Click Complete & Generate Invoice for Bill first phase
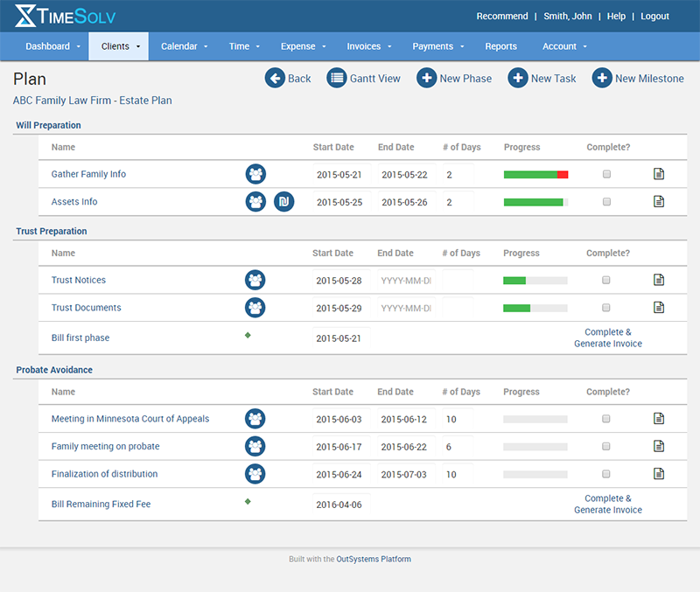700x592 pixels. (608, 338)
